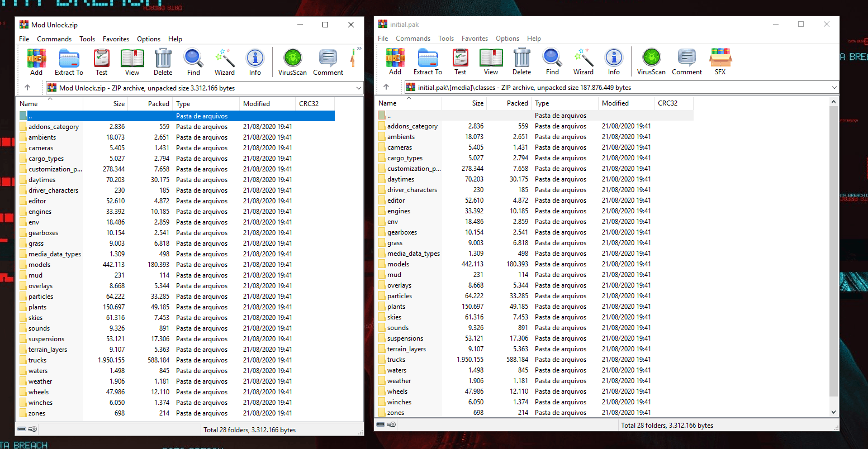
Task: Sort by Packed column in initial.pak
Action: pos(517,103)
